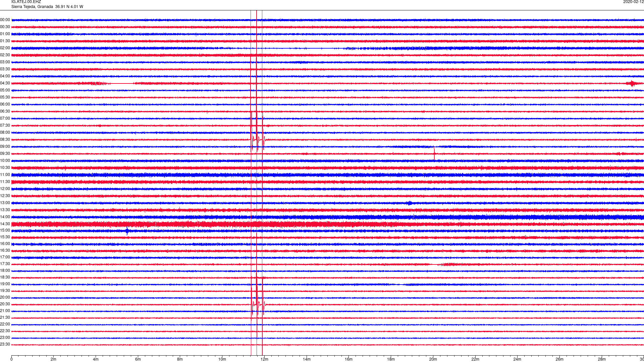
Task: Select the 12:30 time row label
Action: pyautogui.click(x=5, y=196)
